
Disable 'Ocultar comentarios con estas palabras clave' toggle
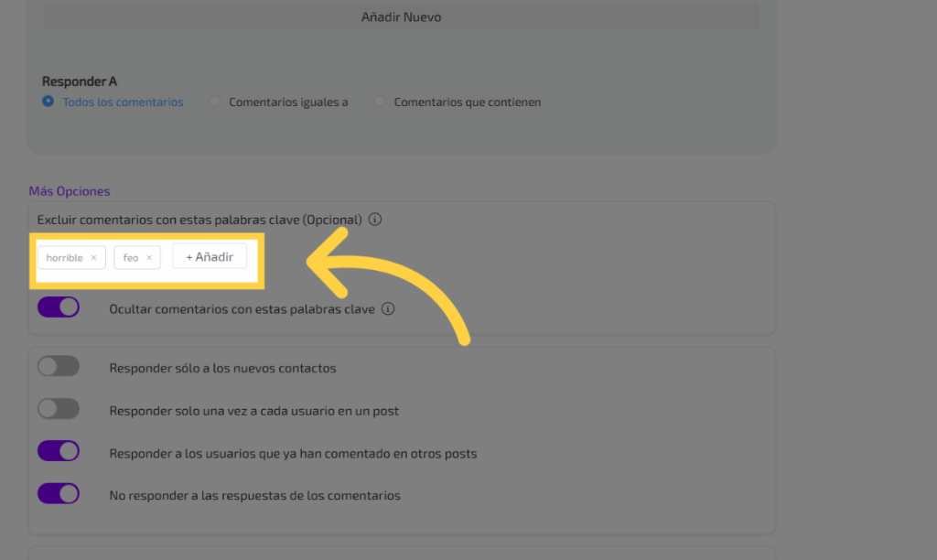(59, 307)
